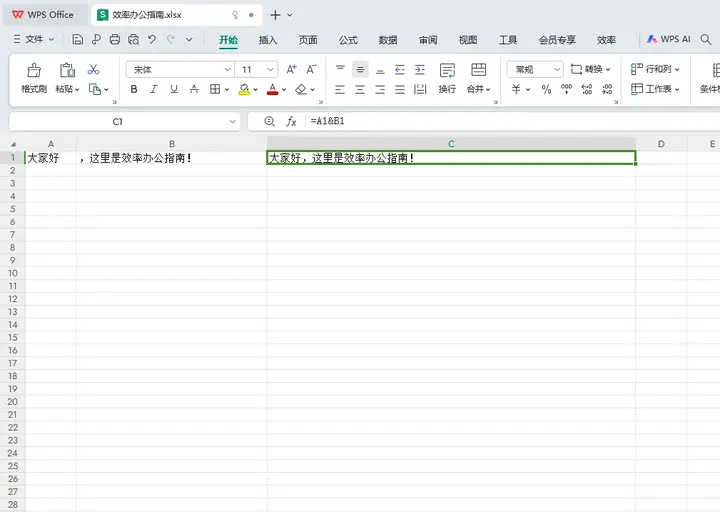Select cell A1 containing 大家好
Viewport: 720px width, 512px height.
click(51, 158)
